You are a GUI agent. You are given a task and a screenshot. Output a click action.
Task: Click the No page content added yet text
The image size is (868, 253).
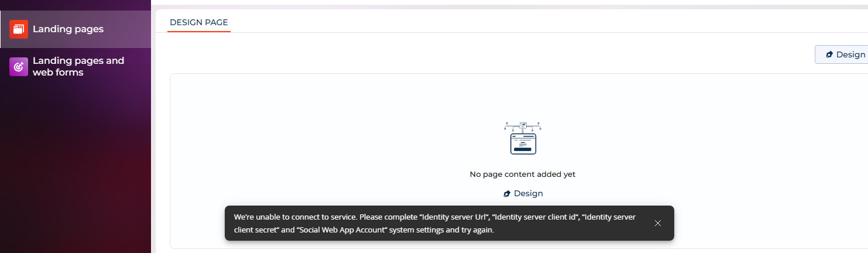[x=523, y=175]
